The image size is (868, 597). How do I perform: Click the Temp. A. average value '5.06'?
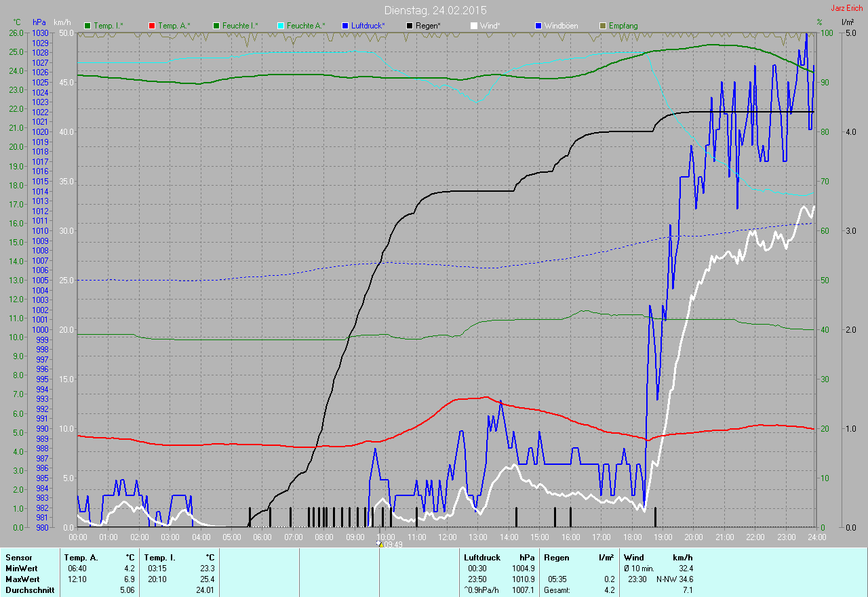tap(127, 590)
